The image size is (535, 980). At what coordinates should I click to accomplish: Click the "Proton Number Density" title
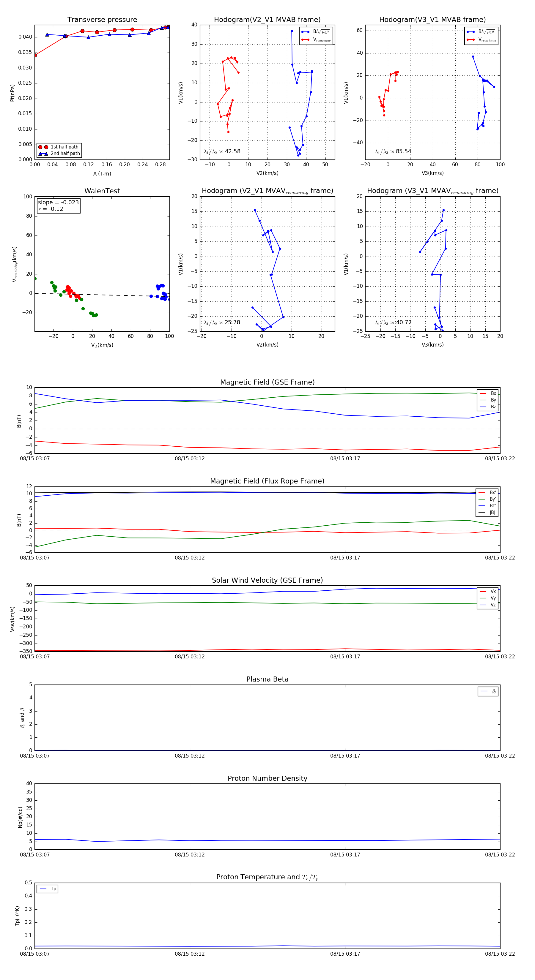[x=267, y=778]
